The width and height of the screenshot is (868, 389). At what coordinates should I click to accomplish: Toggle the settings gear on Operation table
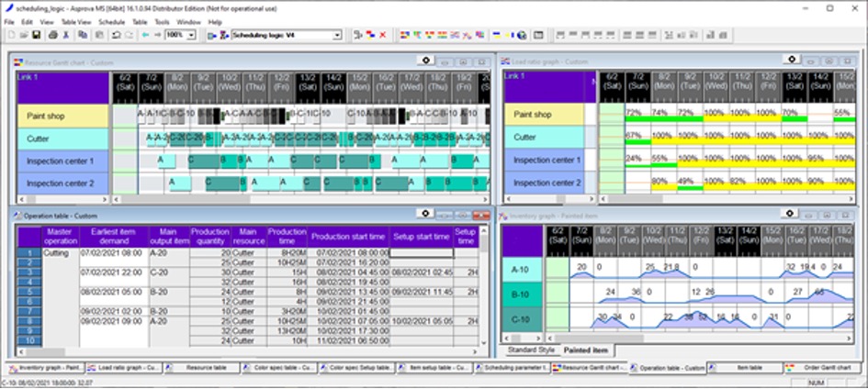point(425,214)
